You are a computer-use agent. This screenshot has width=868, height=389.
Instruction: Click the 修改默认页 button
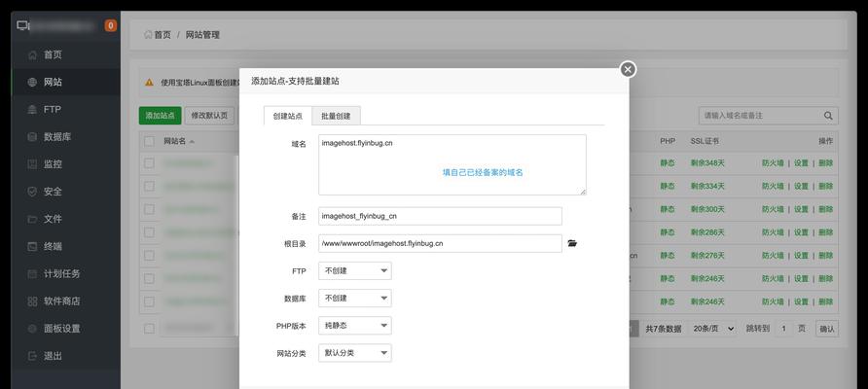pyautogui.click(x=209, y=116)
